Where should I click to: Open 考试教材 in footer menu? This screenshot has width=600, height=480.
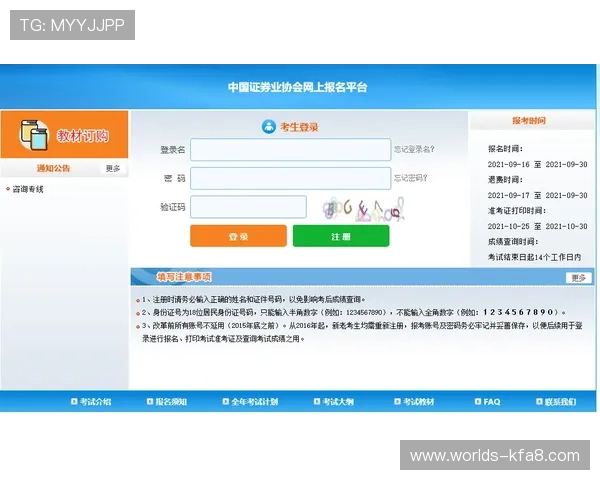click(x=418, y=402)
